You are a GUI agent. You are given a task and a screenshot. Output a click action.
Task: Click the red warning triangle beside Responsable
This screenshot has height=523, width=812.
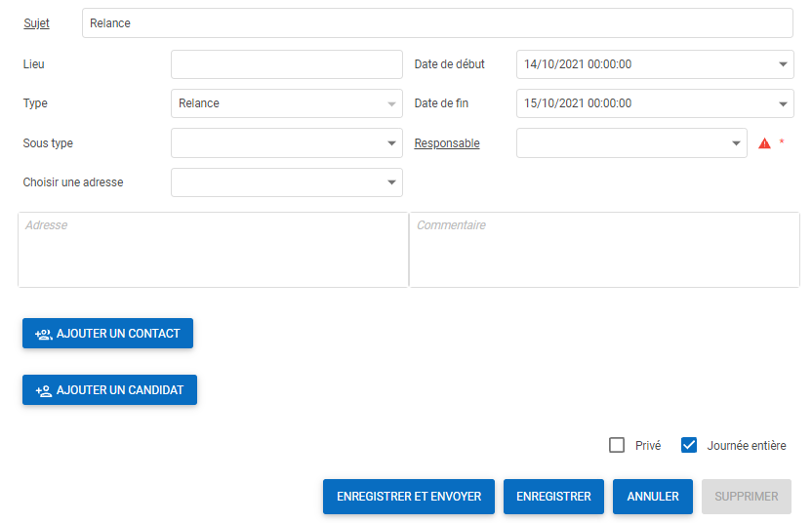(x=764, y=143)
